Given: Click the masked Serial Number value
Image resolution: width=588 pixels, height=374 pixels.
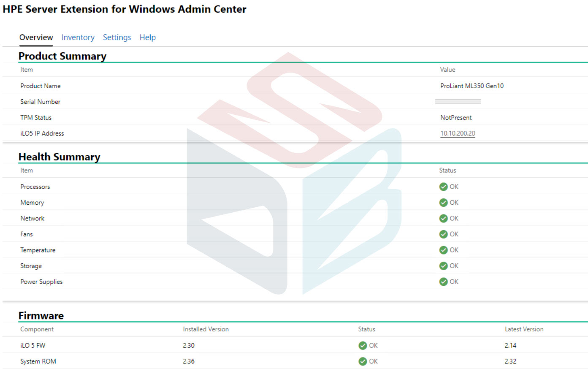Looking at the screenshot, I should pos(458,101).
